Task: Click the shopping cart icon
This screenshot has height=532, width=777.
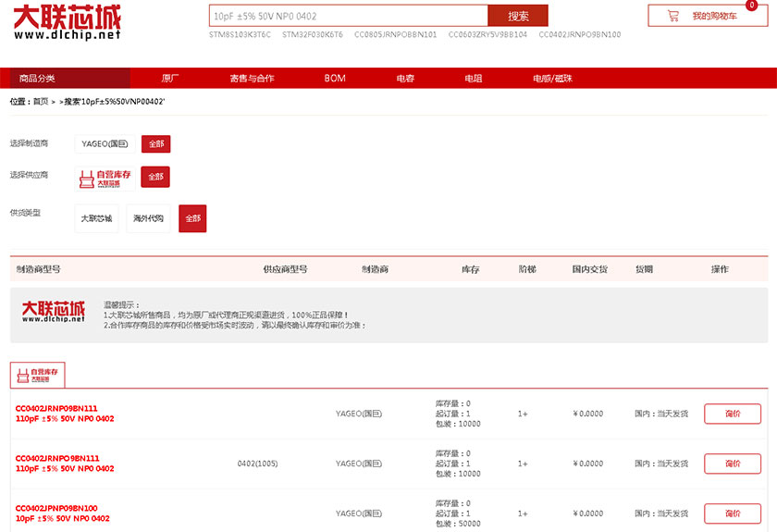Action: tap(672, 16)
